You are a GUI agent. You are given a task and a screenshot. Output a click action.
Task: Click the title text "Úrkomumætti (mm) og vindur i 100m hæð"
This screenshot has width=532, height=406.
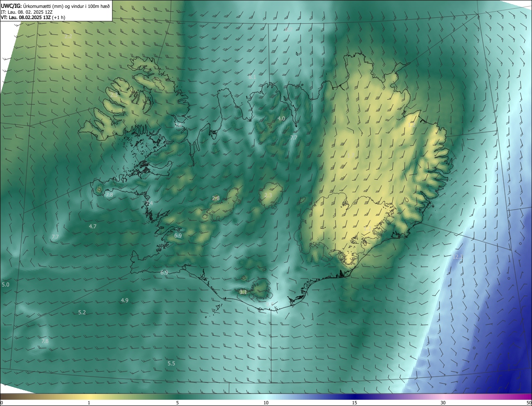pyautogui.click(x=66, y=6)
